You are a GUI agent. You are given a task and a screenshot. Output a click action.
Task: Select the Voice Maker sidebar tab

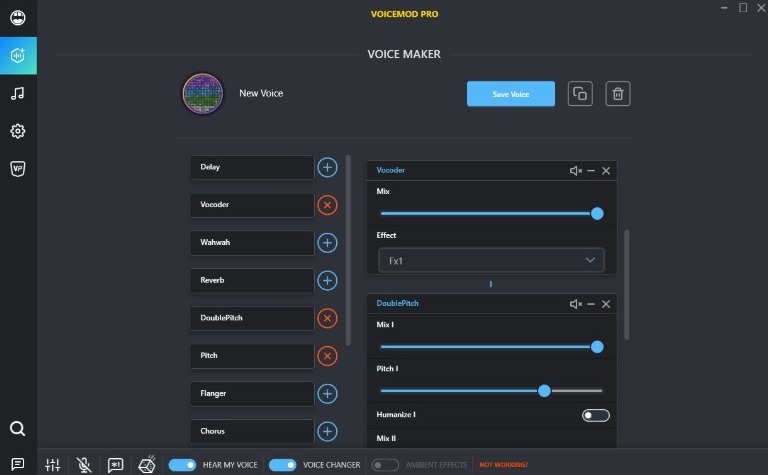coord(18,56)
